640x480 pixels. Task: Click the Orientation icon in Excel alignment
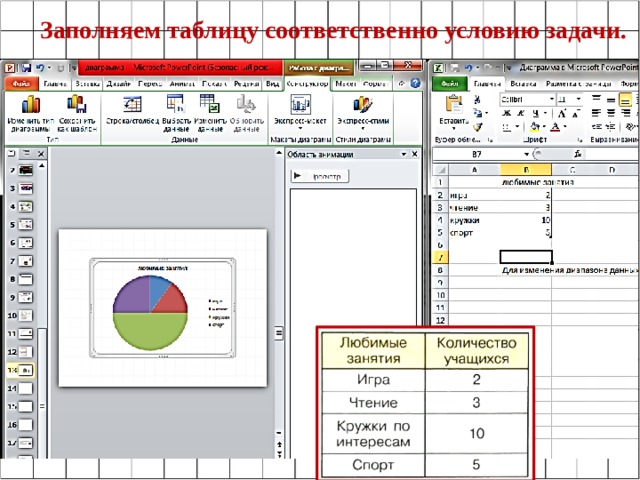631,127
